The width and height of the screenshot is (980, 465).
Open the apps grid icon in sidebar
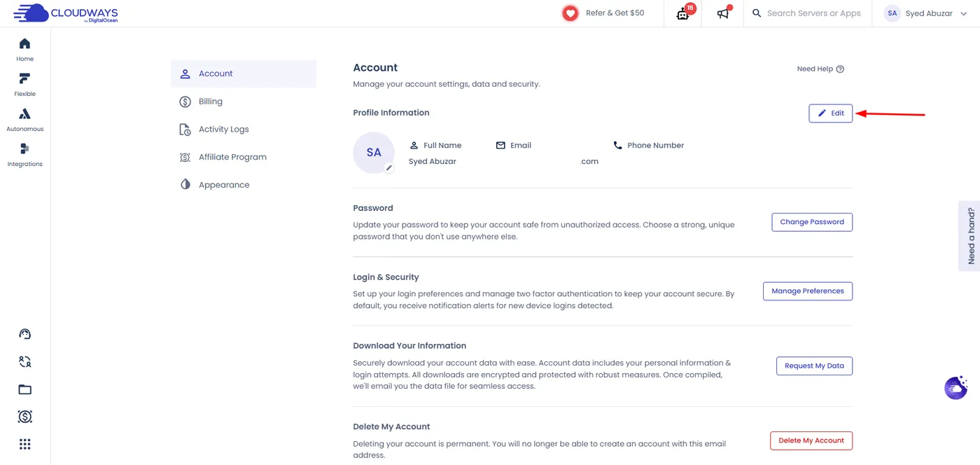point(25,444)
